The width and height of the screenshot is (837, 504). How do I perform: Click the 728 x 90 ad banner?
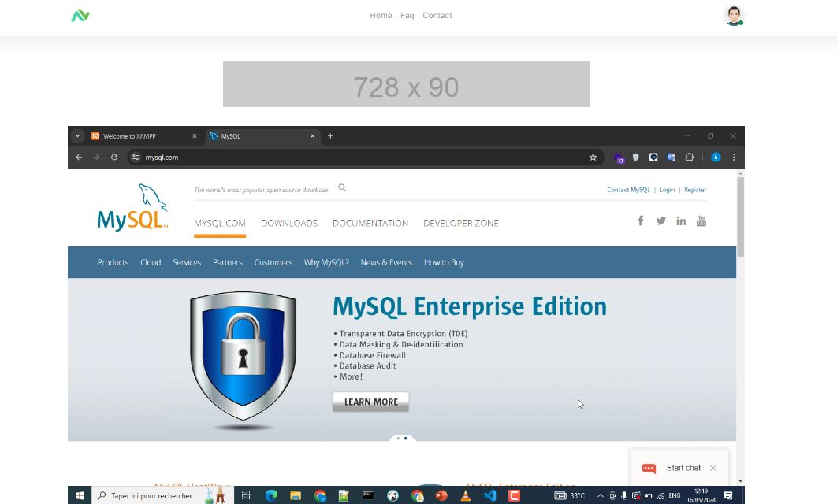coord(406,84)
